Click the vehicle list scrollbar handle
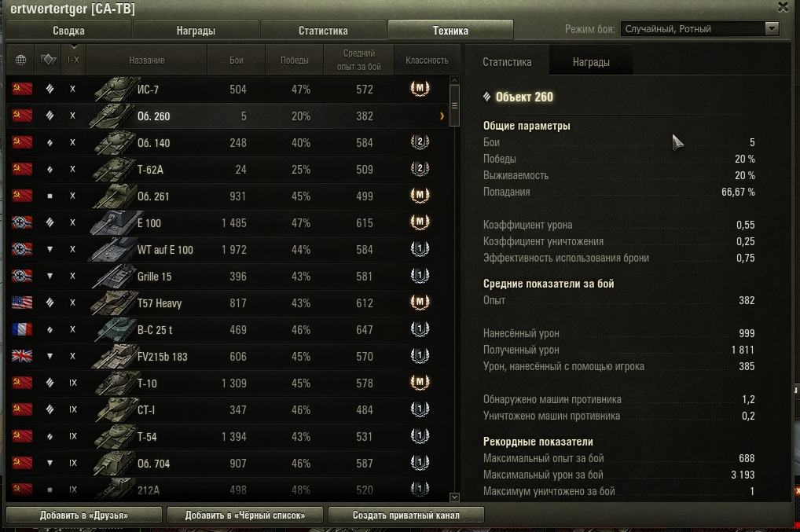 (454, 105)
